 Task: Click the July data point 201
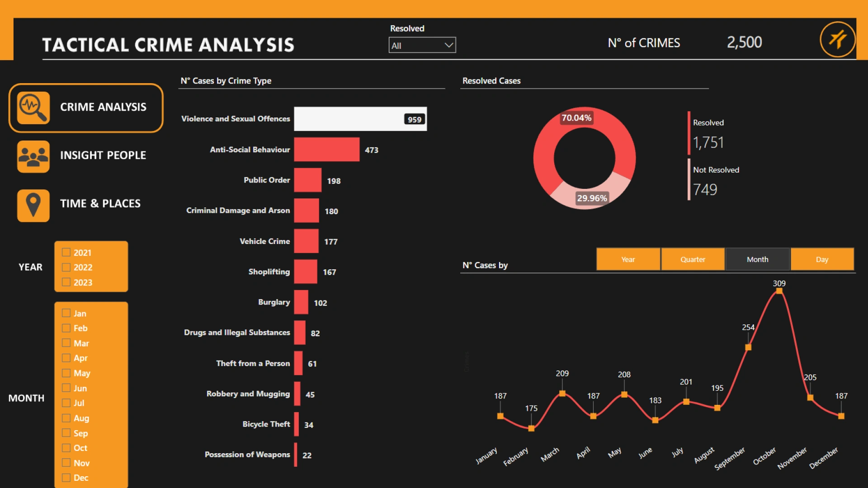click(x=686, y=401)
